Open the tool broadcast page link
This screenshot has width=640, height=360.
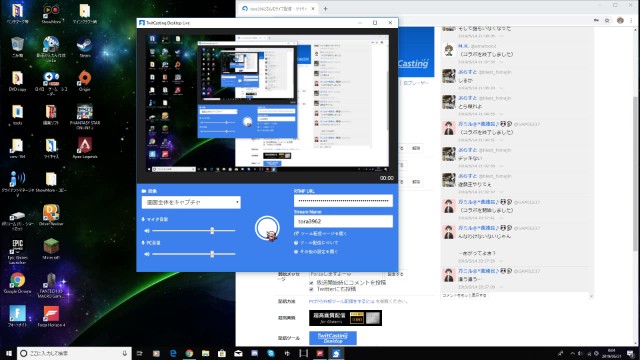tap(320, 233)
